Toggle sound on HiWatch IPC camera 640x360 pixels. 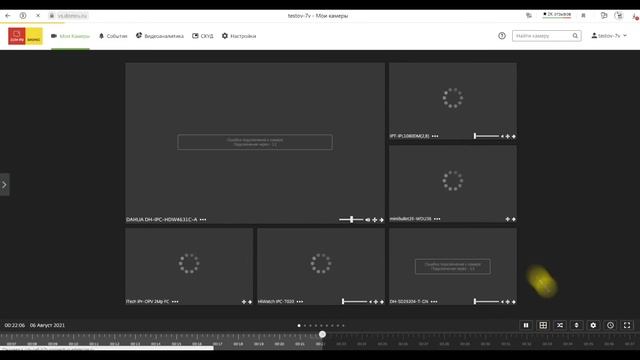coord(371,302)
